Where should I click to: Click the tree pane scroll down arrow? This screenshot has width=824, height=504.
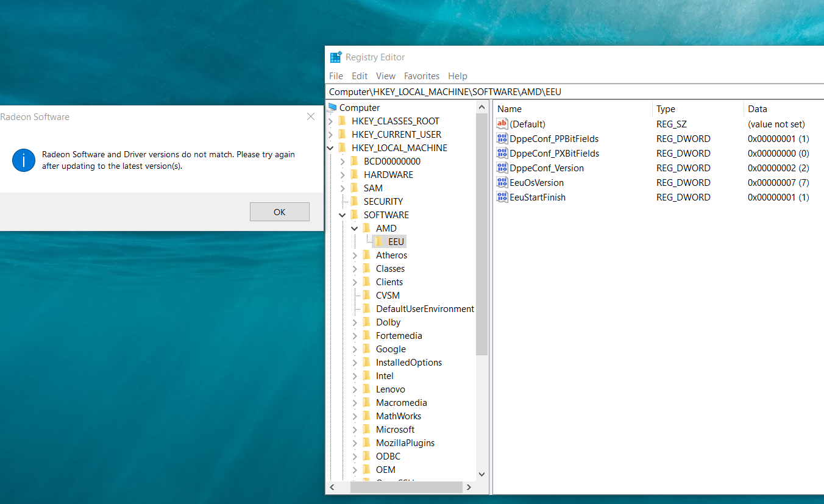[481, 474]
